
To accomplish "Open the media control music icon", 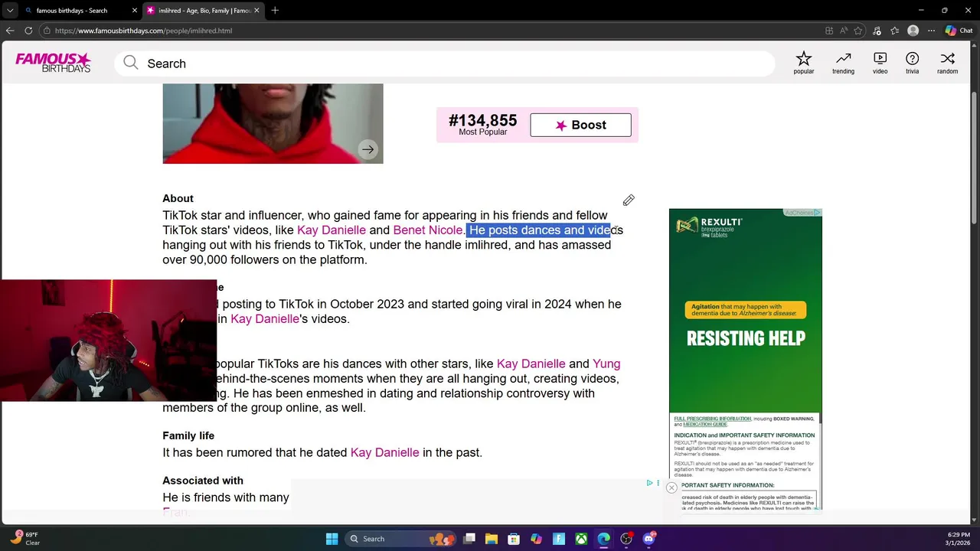I will coord(877,31).
